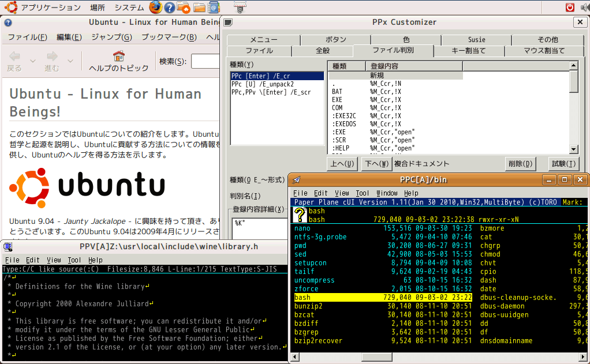
Task: Expand the forward history dropdown arrow
Action: [70, 61]
